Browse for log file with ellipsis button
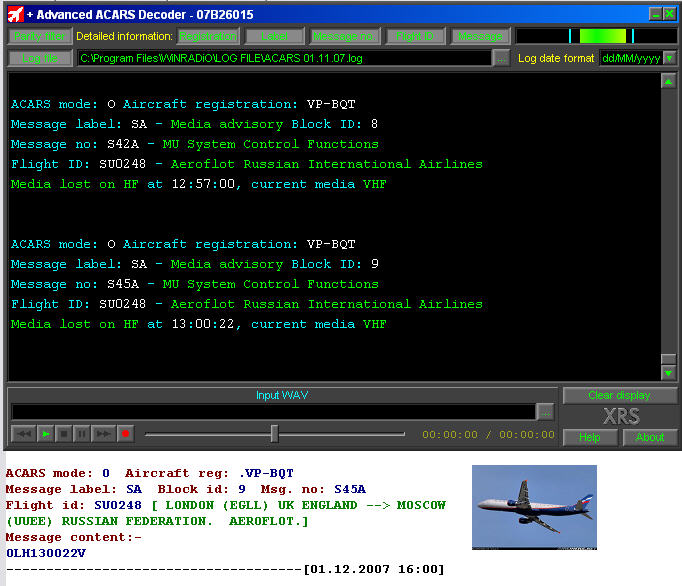The width and height of the screenshot is (682, 586). 501,58
